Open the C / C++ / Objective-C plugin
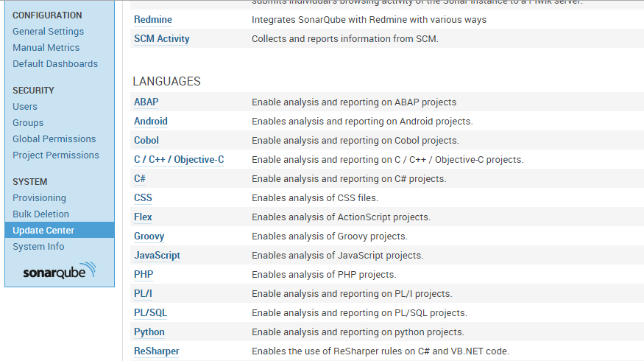 coord(179,160)
